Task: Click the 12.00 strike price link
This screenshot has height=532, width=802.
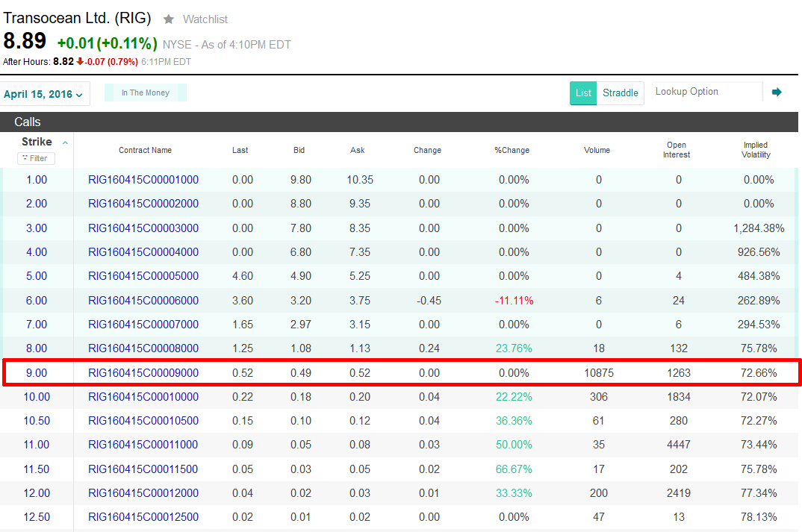Action: click(x=37, y=493)
